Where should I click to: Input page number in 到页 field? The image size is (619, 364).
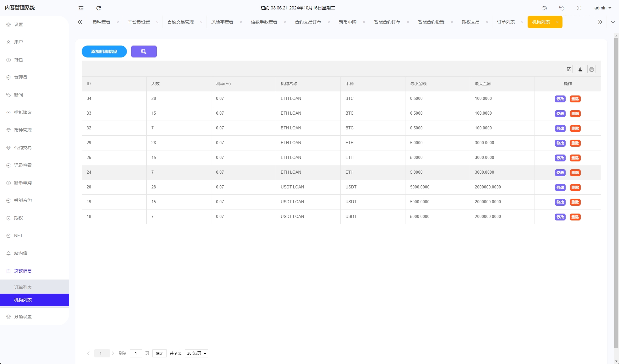pyautogui.click(x=136, y=353)
